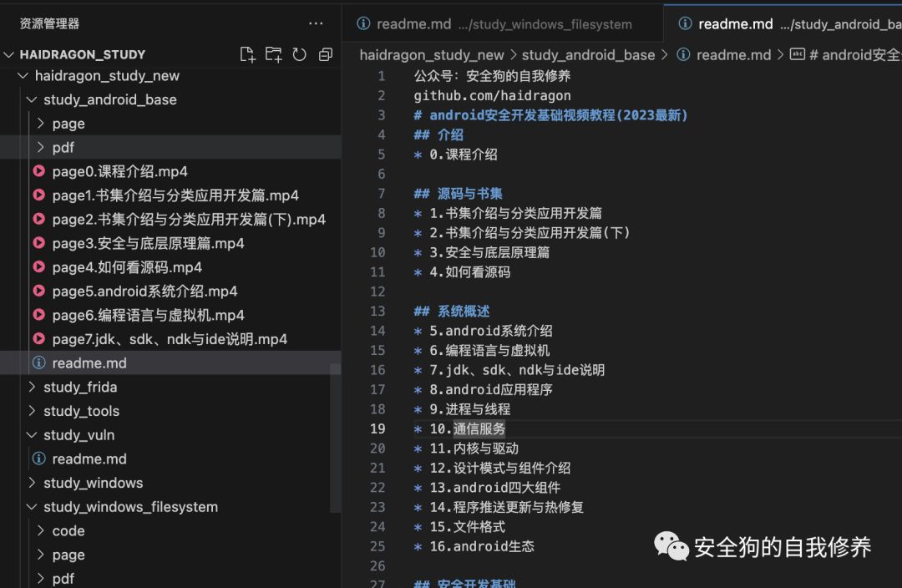The height and width of the screenshot is (588, 902).
Task: Click haidragon_study_new in the breadcrumb
Action: coord(432,54)
